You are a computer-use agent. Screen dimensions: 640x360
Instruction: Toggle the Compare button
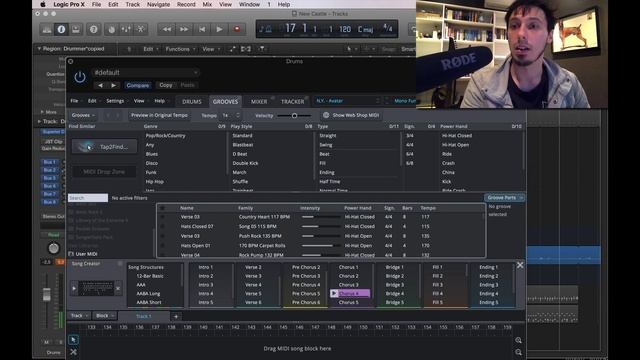[138, 85]
